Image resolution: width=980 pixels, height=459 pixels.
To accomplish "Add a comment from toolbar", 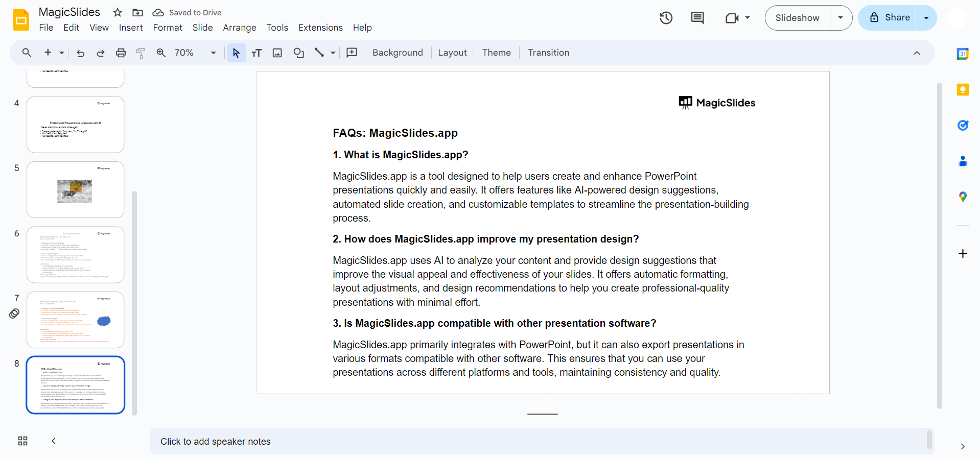I will click(352, 53).
